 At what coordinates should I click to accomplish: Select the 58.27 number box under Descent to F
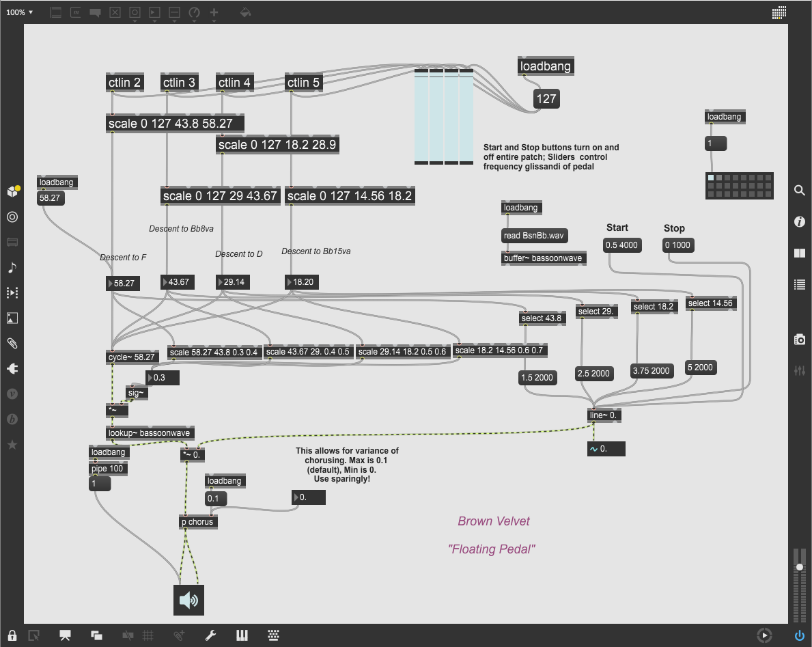point(123,284)
